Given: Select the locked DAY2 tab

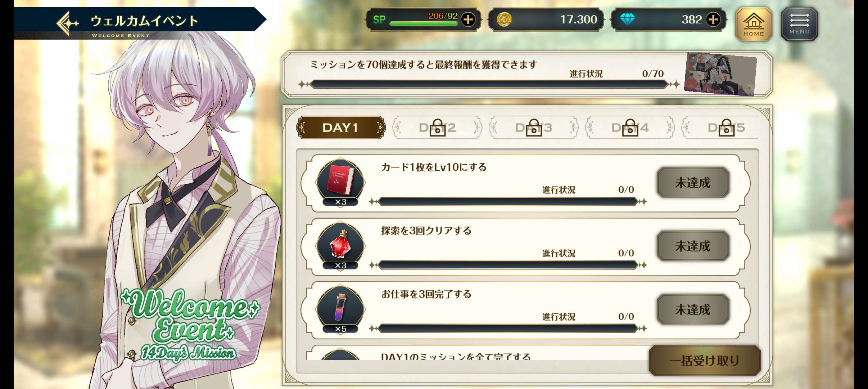Looking at the screenshot, I should (x=437, y=128).
